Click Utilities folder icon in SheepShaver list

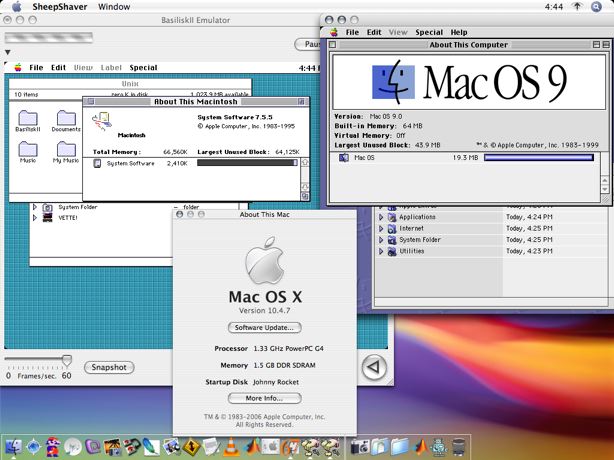pyautogui.click(x=392, y=251)
